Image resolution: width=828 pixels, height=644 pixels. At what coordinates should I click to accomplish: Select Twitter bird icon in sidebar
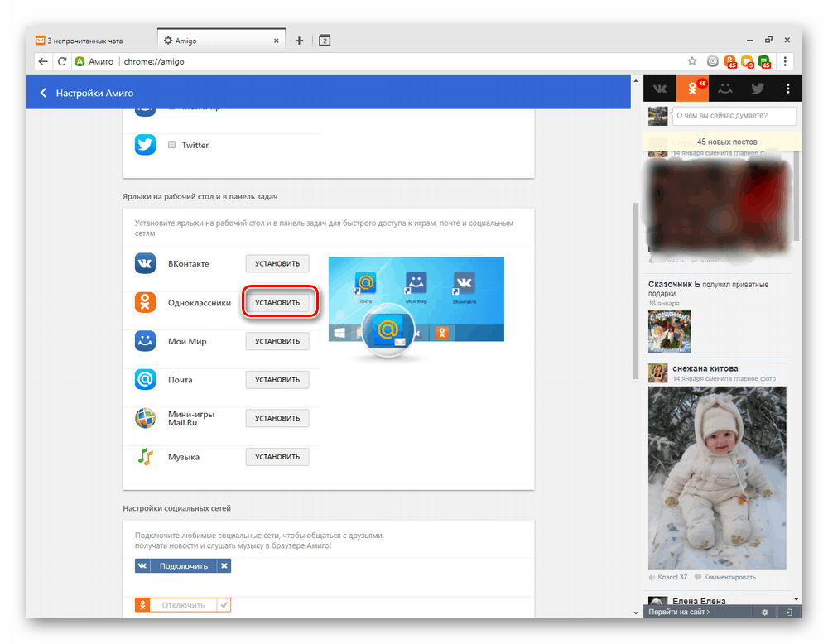coord(758,89)
